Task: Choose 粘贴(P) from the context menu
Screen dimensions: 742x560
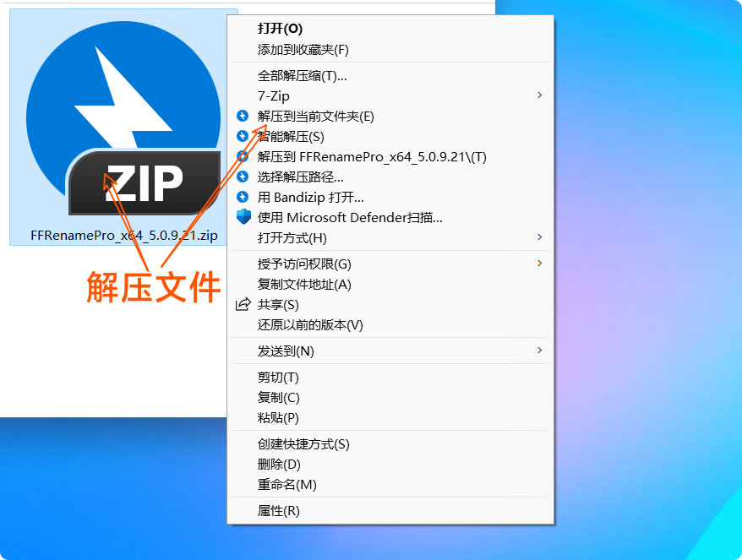Action: 278,418
